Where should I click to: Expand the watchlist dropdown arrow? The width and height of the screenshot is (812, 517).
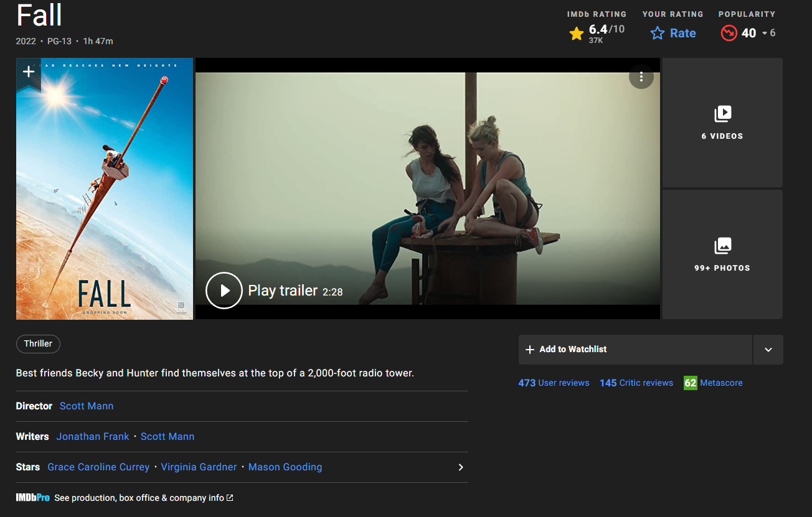(768, 350)
